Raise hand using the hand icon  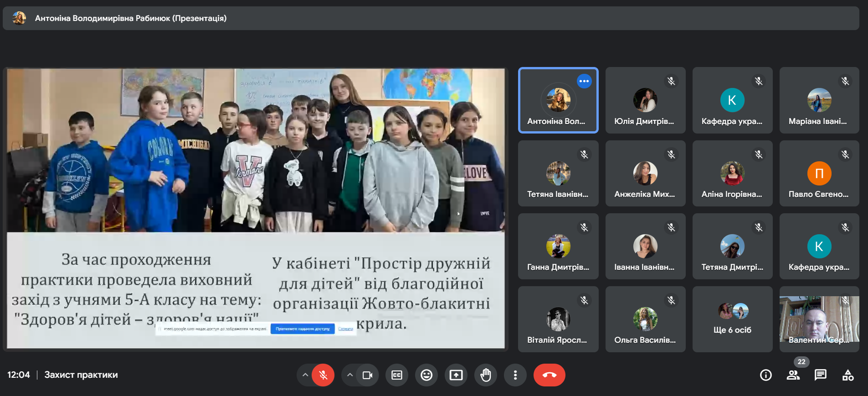click(x=486, y=375)
